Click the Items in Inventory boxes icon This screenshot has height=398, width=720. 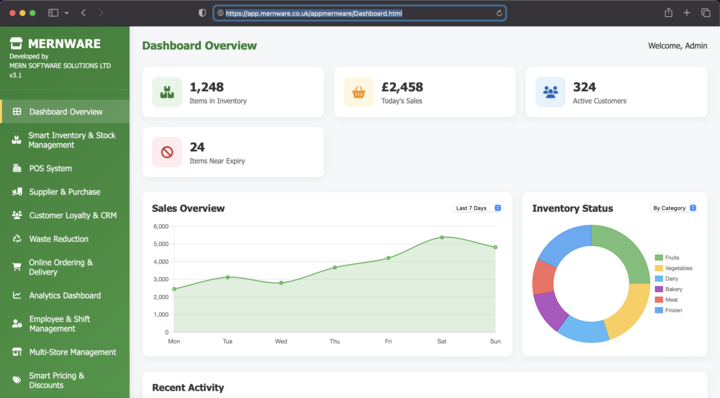[x=167, y=92]
